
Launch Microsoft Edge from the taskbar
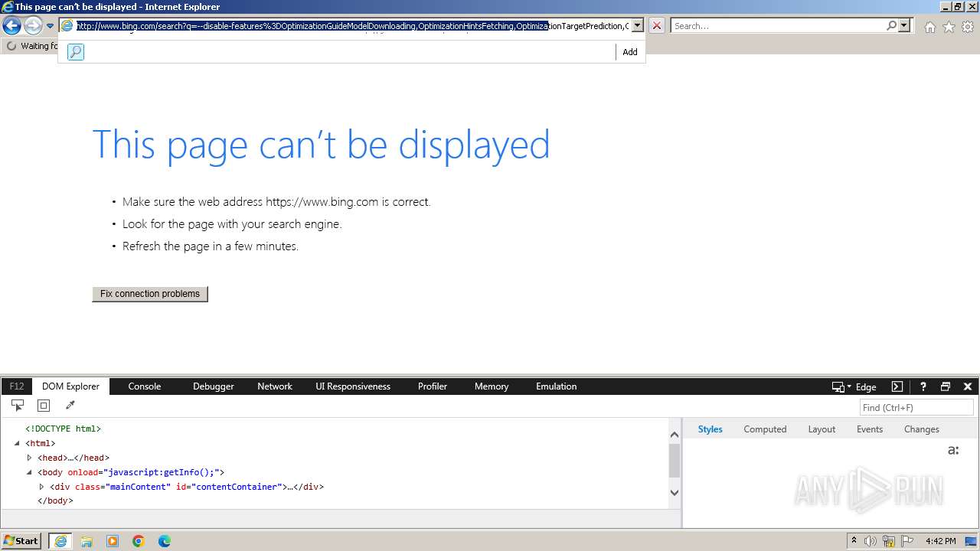click(x=165, y=541)
